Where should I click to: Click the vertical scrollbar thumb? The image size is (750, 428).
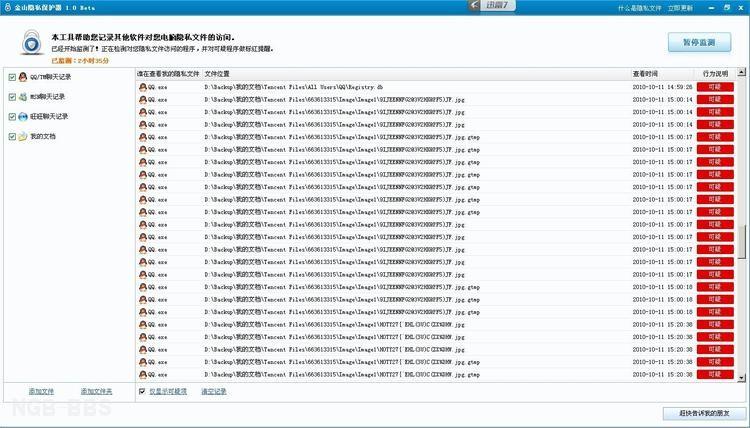point(741,241)
